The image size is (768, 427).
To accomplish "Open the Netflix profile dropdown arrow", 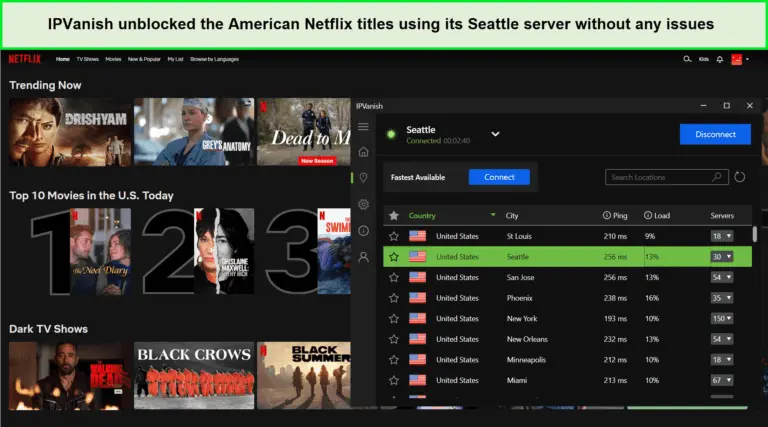I will [747, 59].
